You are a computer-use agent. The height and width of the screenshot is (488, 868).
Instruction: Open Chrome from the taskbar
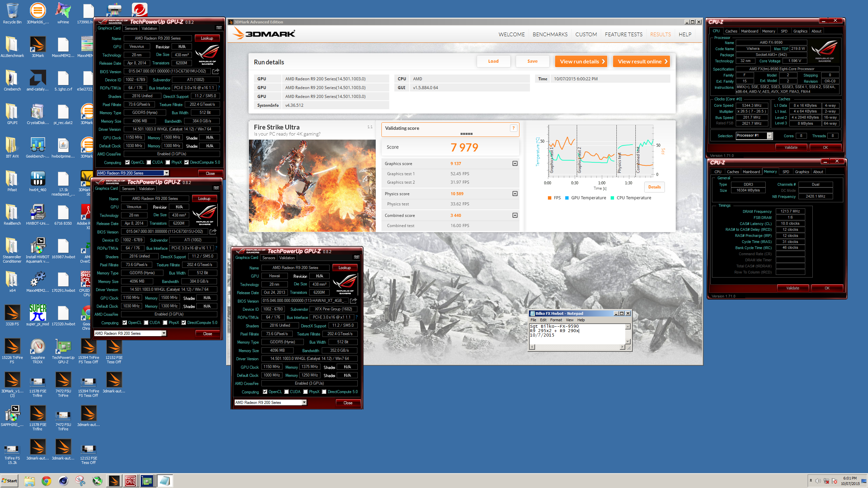[x=46, y=481]
